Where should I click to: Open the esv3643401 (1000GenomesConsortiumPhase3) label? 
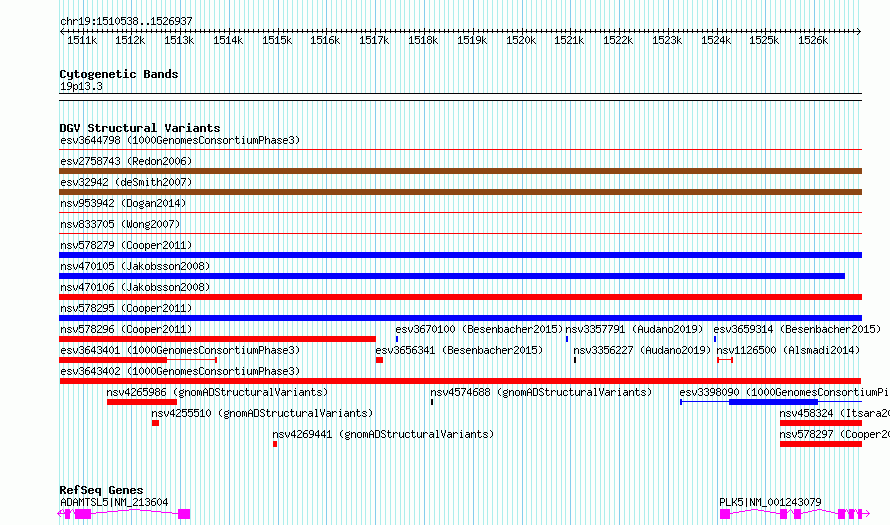pos(180,350)
